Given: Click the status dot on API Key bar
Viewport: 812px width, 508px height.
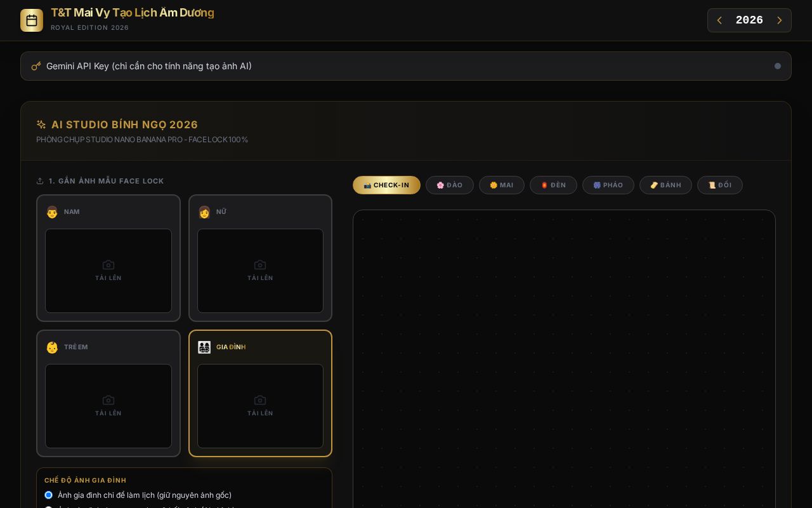Looking at the screenshot, I should tap(778, 66).
